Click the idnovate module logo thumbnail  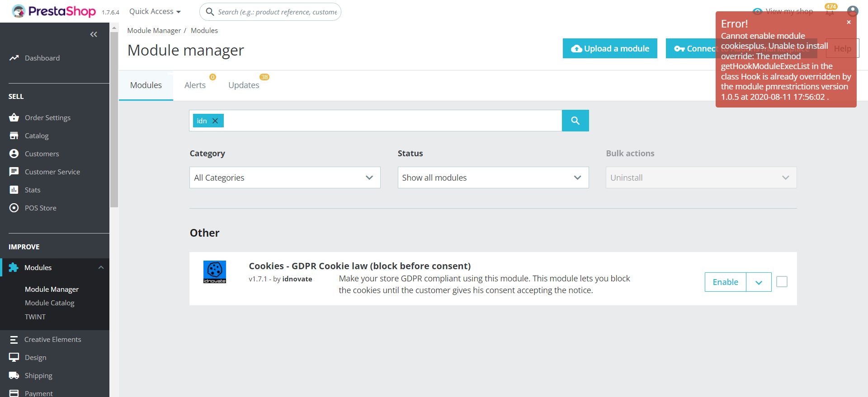215,272
